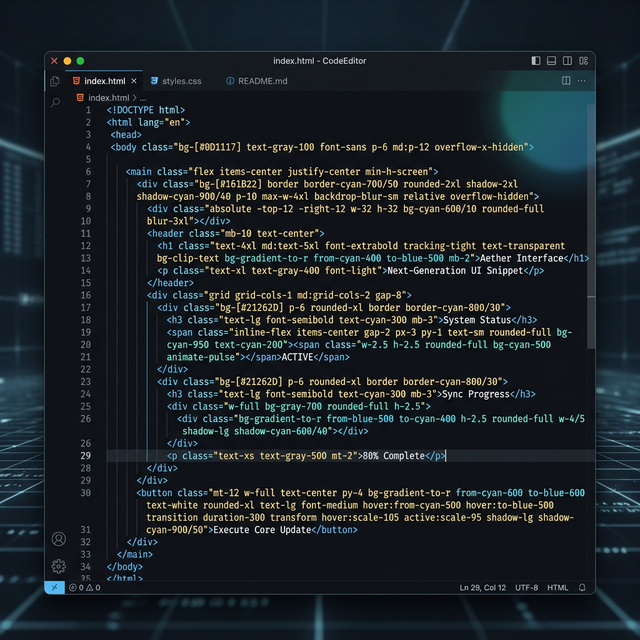
Task: Close the index.html tab
Action: (134, 81)
